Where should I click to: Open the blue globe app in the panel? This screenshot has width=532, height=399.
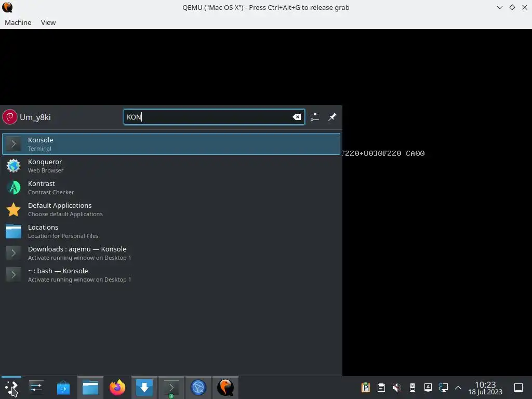coord(198,388)
